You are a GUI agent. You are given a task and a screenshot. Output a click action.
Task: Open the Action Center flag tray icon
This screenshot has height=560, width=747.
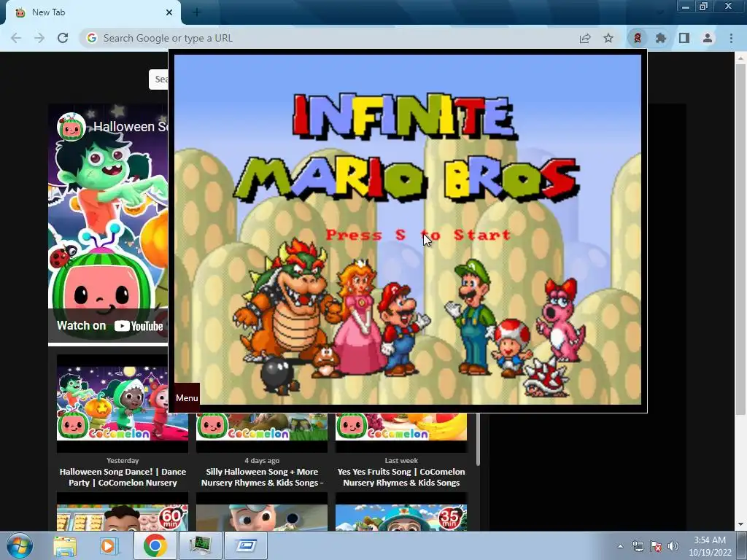click(x=656, y=546)
